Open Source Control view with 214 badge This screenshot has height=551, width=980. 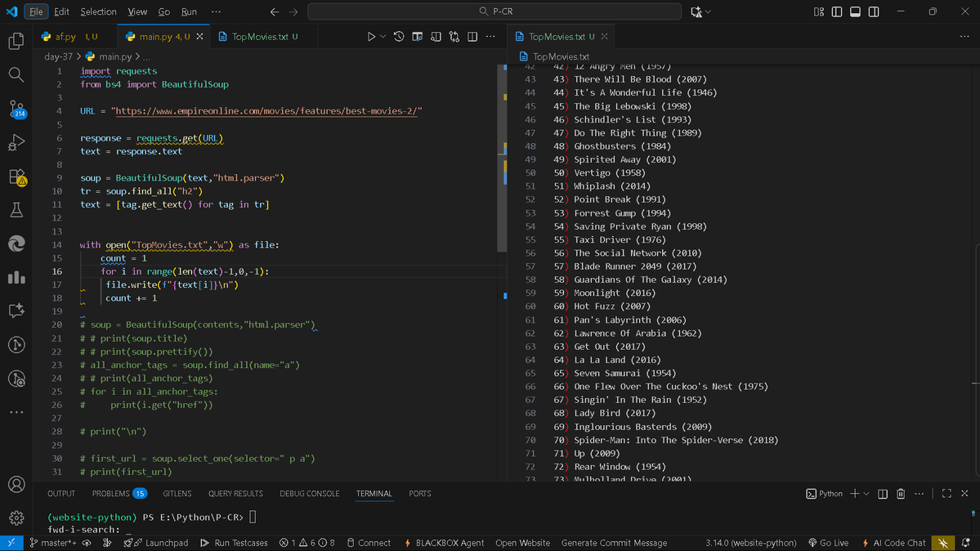pyautogui.click(x=16, y=109)
